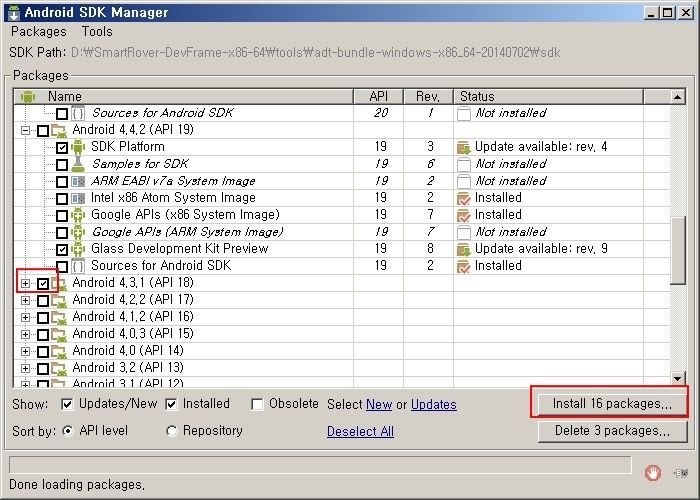Click the braces icon of API 19 Sources for Android SDK
This screenshot has height=500, width=700.
[x=78, y=266]
